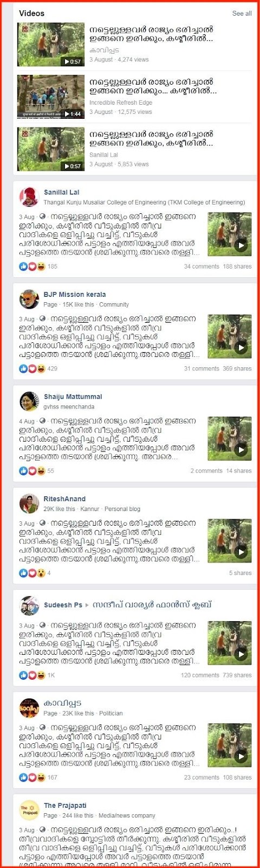Click See all in Videos section
This screenshot has height=868, width=260.
pos(242,14)
